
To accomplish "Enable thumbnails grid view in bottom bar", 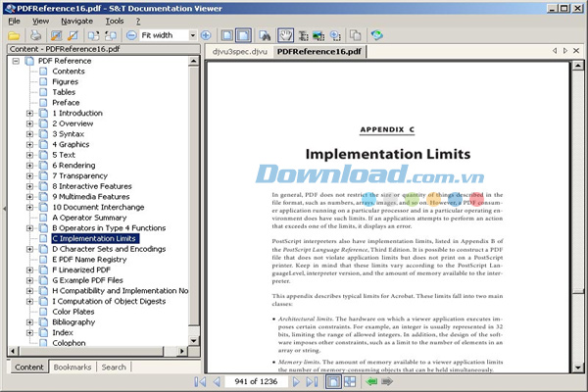I will tap(350, 382).
